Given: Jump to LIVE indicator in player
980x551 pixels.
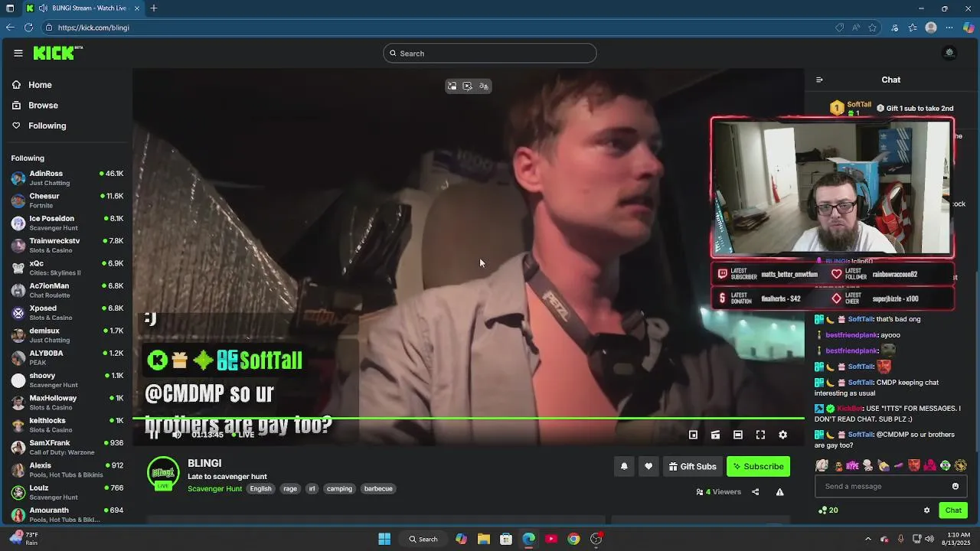Looking at the screenshot, I should (243, 435).
